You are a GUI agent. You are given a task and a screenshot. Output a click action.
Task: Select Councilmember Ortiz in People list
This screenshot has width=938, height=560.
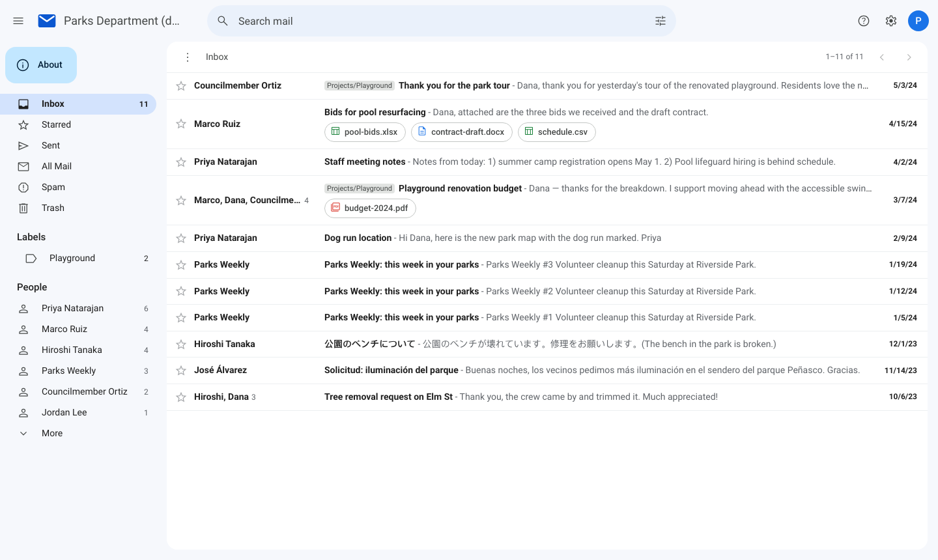(78, 392)
